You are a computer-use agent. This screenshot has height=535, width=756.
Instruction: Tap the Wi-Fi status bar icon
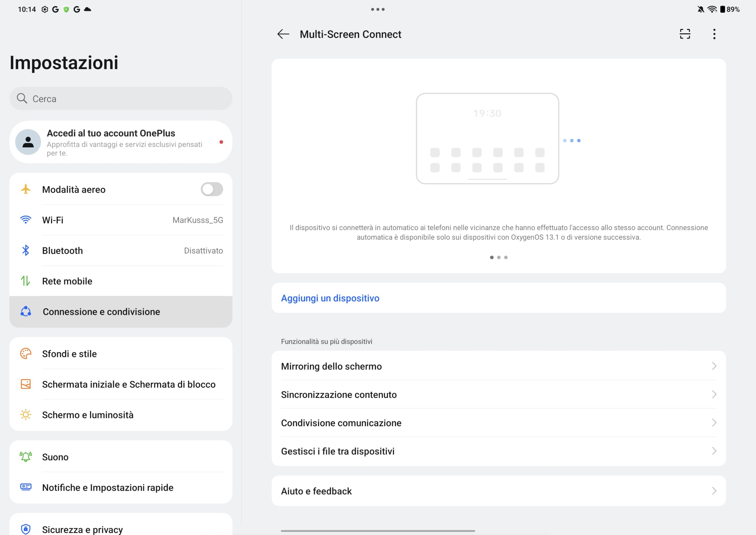coord(712,9)
